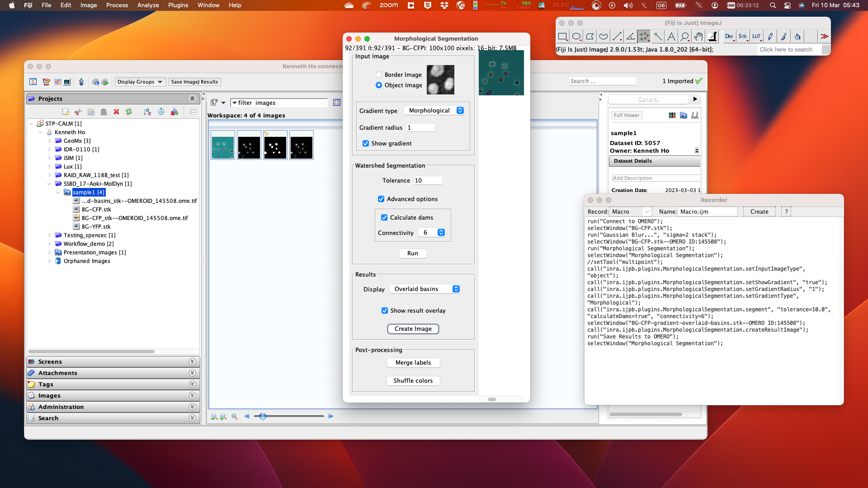Select the Hand scrolling tool

coord(698,37)
